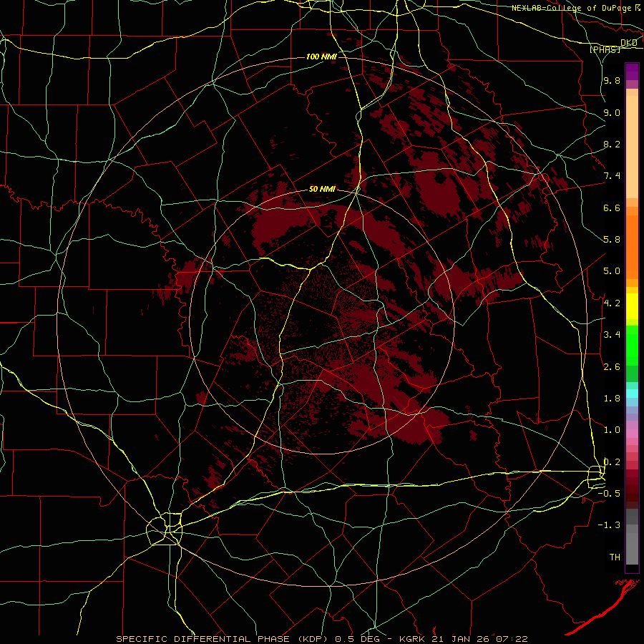Click the 6.6 value on color scale

[x=612, y=208]
